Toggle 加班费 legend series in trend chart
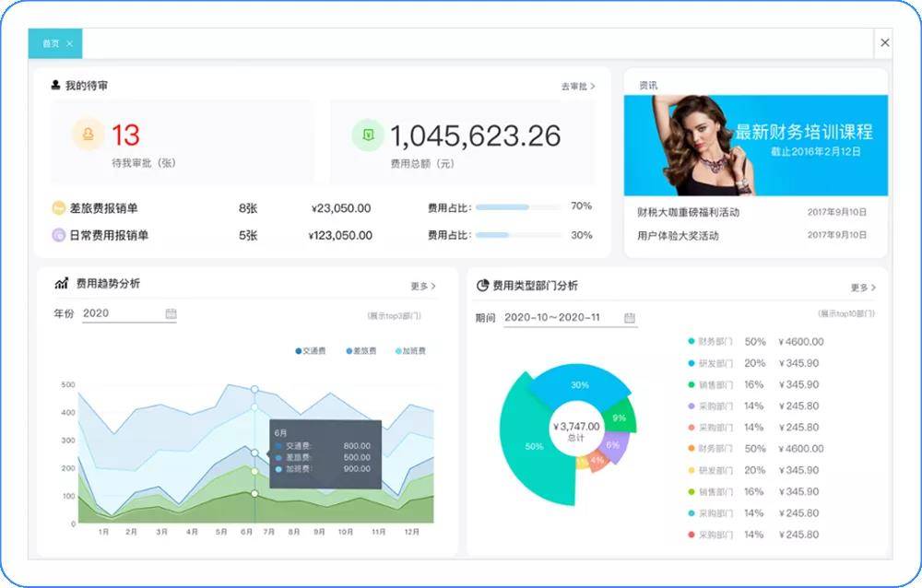The width and height of the screenshot is (922, 588). click(410, 351)
